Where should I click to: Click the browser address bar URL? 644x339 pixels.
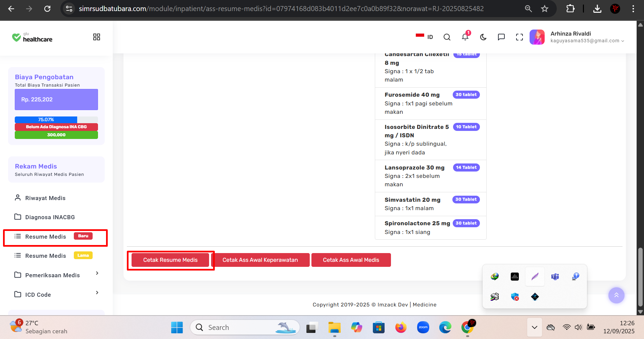point(281,9)
